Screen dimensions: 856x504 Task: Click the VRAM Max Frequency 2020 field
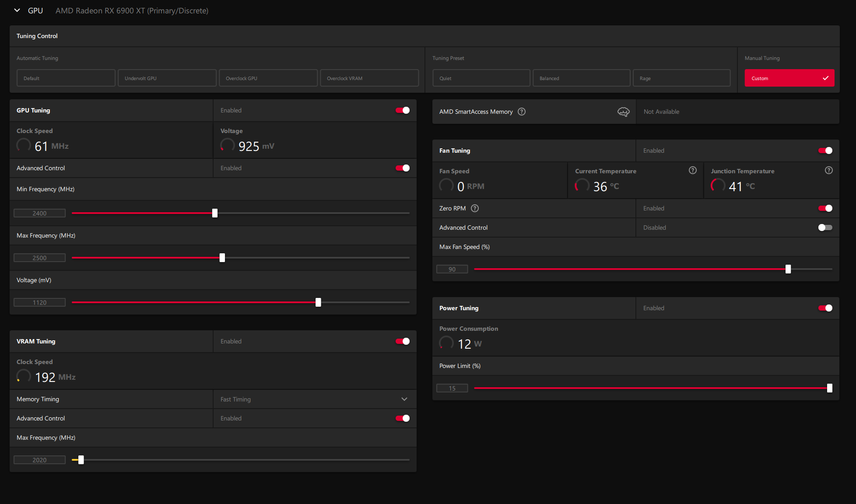point(39,460)
